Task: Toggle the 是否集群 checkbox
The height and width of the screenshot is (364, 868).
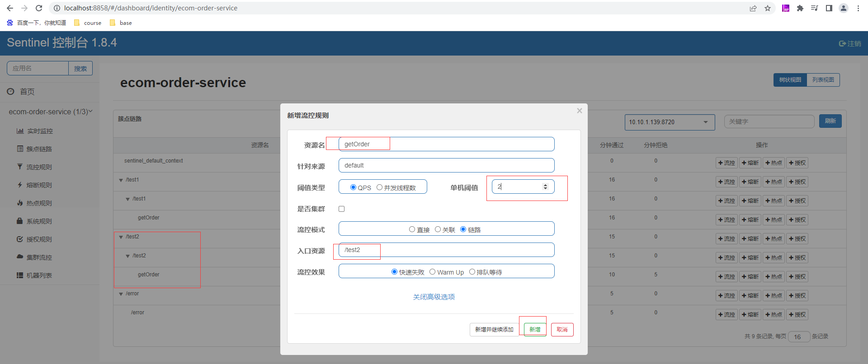Action: pos(342,209)
